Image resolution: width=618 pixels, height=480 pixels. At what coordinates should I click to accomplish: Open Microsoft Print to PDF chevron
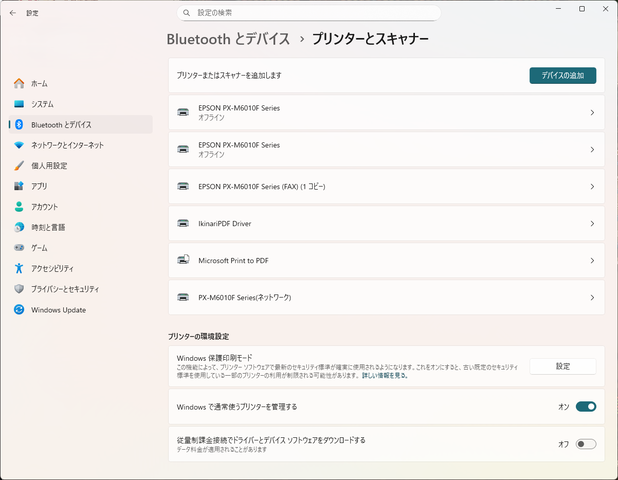point(592,261)
